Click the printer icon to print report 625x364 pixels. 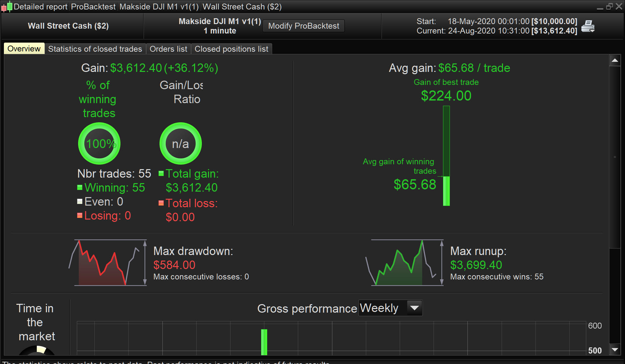click(x=588, y=26)
